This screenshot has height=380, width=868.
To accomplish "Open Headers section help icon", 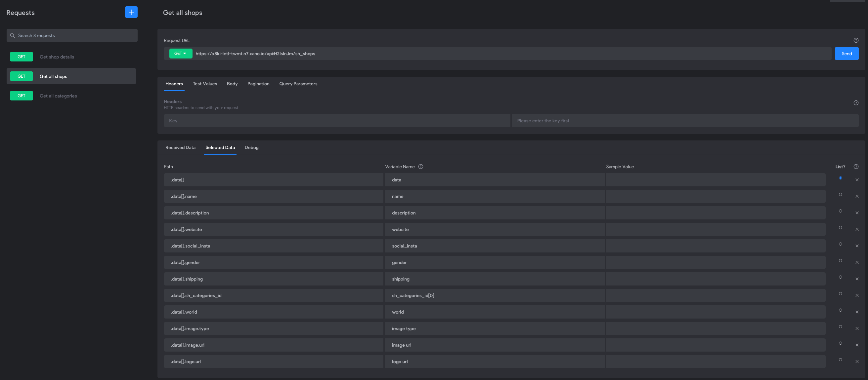I will click(x=855, y=103).
